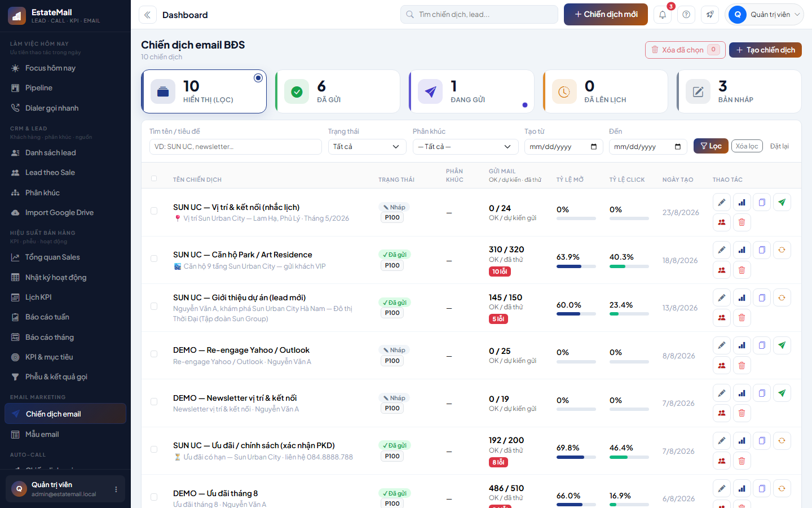Resend the 'SUN UC — Ưu đãi / chính sách' campaign
The height and width of the screenshot is (508, 812).
pyautogui.click(x=782, y=441)
